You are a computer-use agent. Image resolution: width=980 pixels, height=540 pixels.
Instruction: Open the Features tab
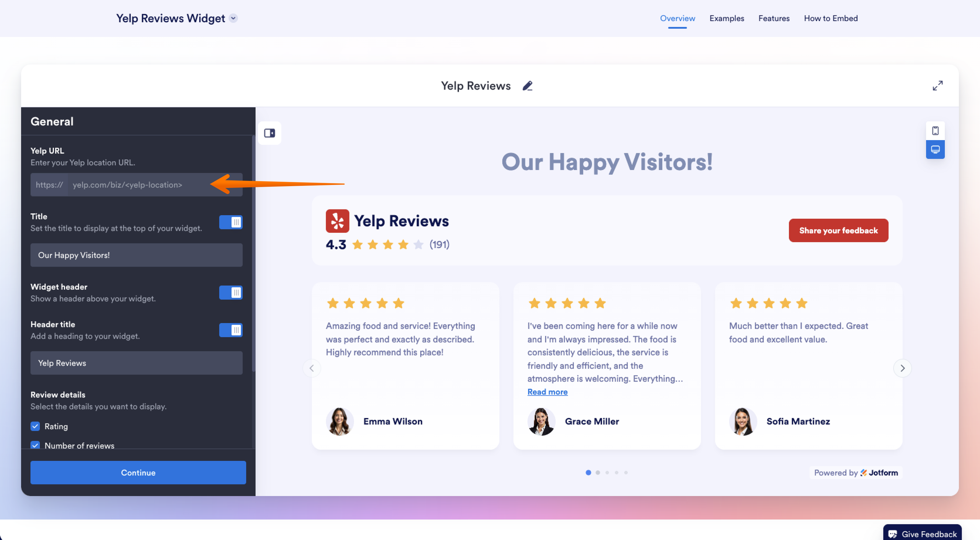(x=774, y=18)
